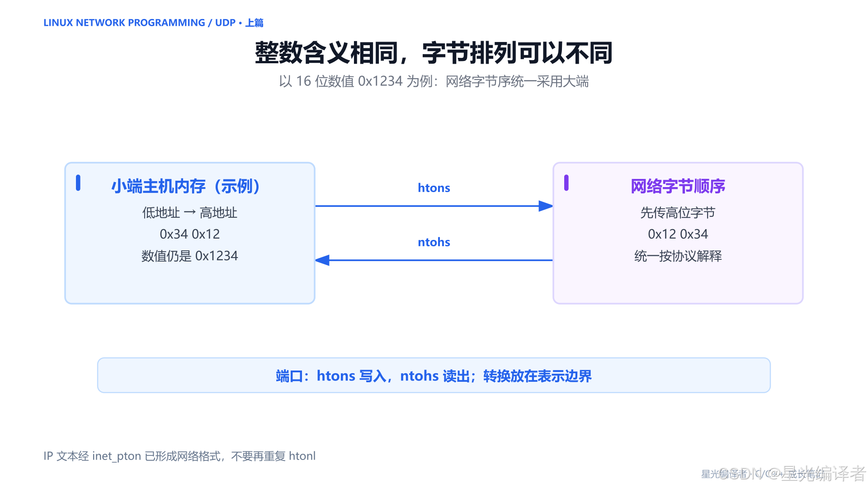Click the 'htons' arrow label

pyautogui.click(x=434, y=188)
